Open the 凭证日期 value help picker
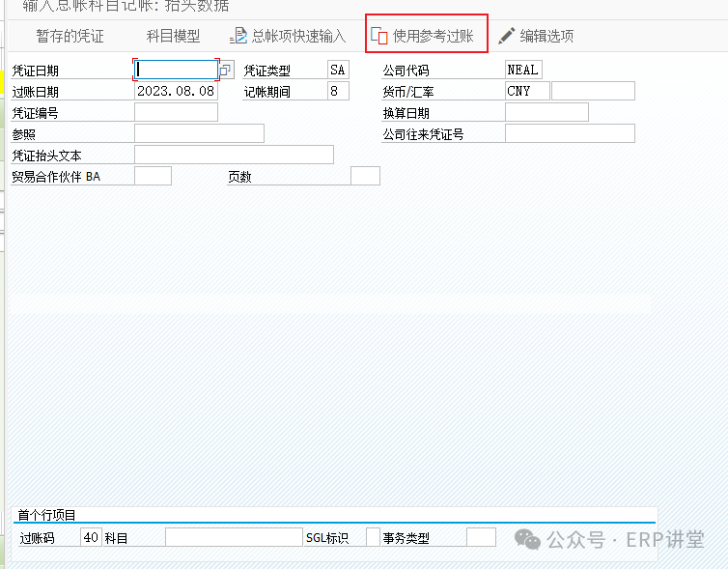The image size is (728, 569). pyautogui.click(x=226, y=71)
